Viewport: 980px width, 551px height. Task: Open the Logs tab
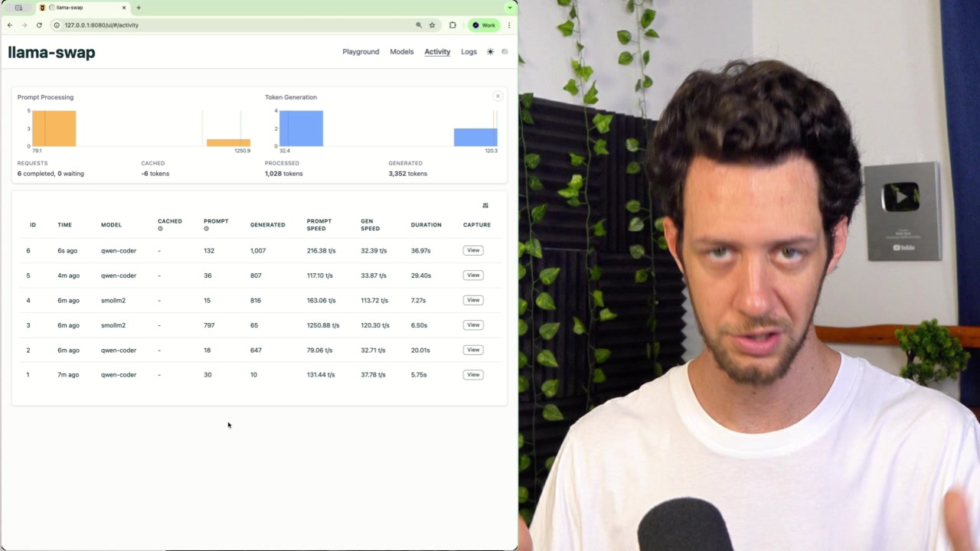pos(469,52)
